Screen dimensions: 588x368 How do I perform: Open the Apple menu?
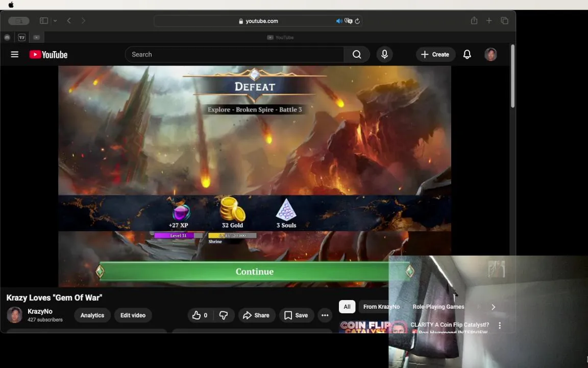[x=11, y=5]
